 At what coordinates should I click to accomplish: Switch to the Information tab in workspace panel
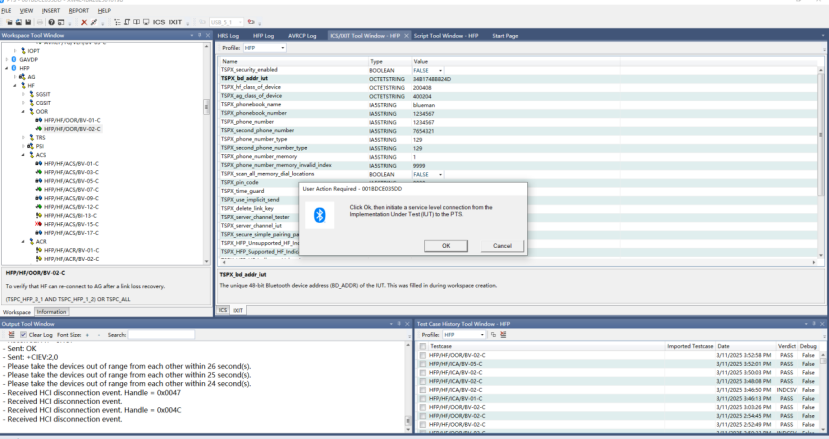(51, 312)
